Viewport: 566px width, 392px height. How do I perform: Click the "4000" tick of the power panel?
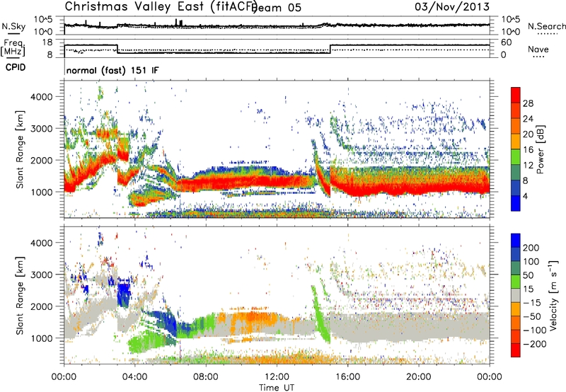[41, 97]
